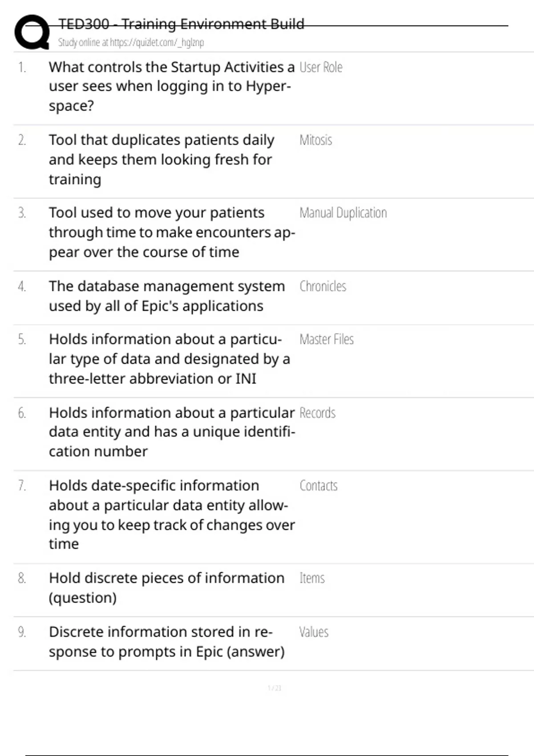Click the duplicates patients daily question
Viewport: 534px width, 756px height.
pyautogui.click(x=162, y=159)
